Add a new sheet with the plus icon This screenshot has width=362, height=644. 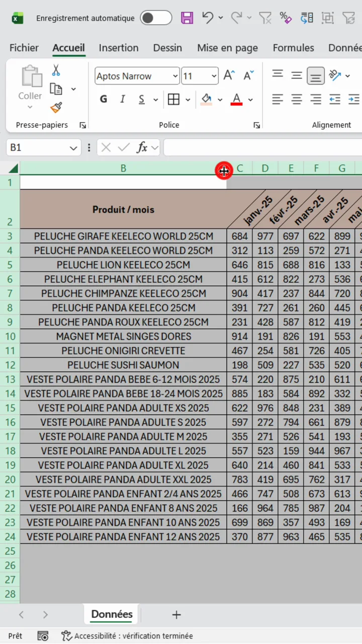coord(176,614)
